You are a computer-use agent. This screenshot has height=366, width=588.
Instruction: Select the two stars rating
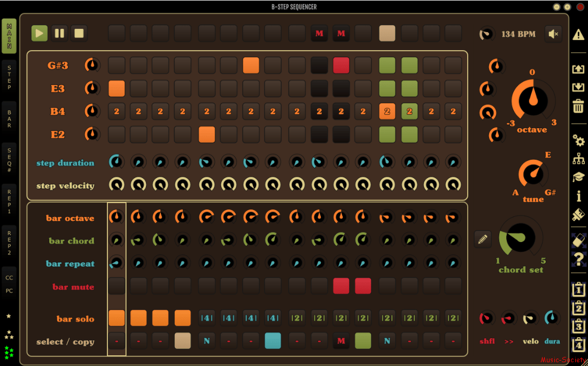pyautogui.click(x=9, y=334)
